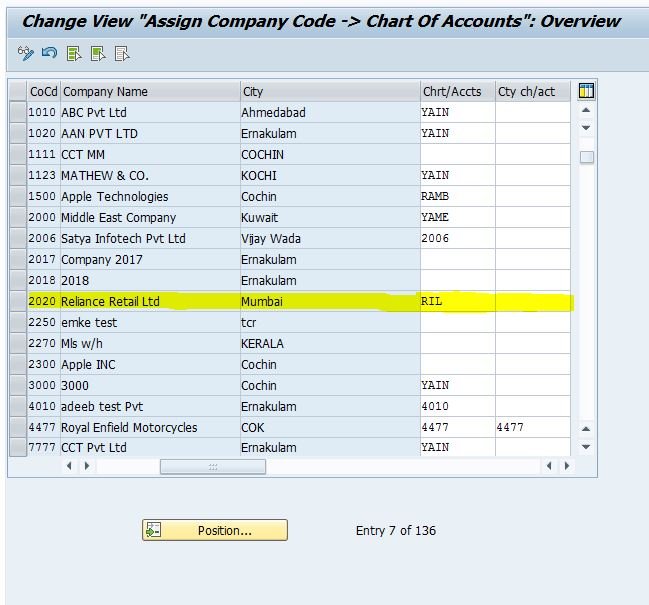
Task: Click the Display/Change toggle pencil icon
Action: [26, 53]
